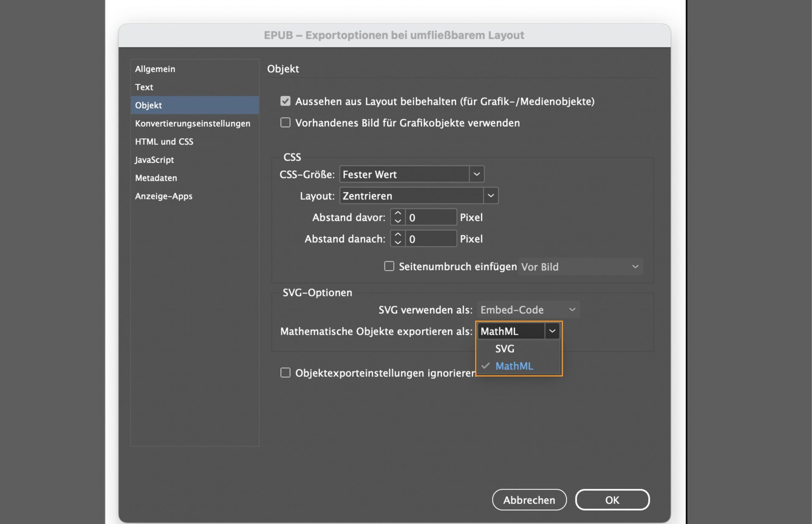This screenshot has width=812, height=524.
Task: Enable Vorhandenes Bild für Grafikobjekte verwenden
Action: coord(285,123)
